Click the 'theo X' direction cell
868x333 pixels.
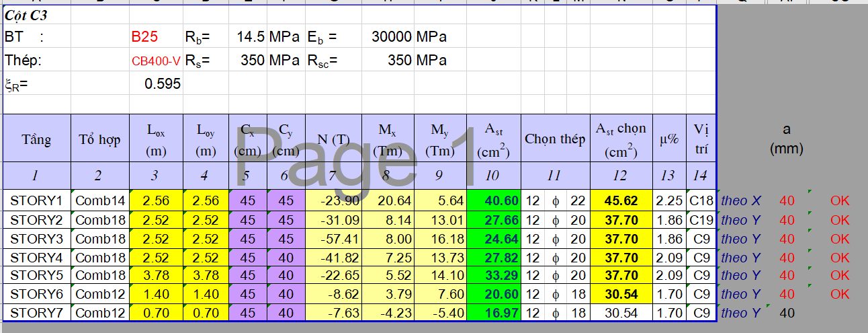pyautogui.click(x=741, y=200)
